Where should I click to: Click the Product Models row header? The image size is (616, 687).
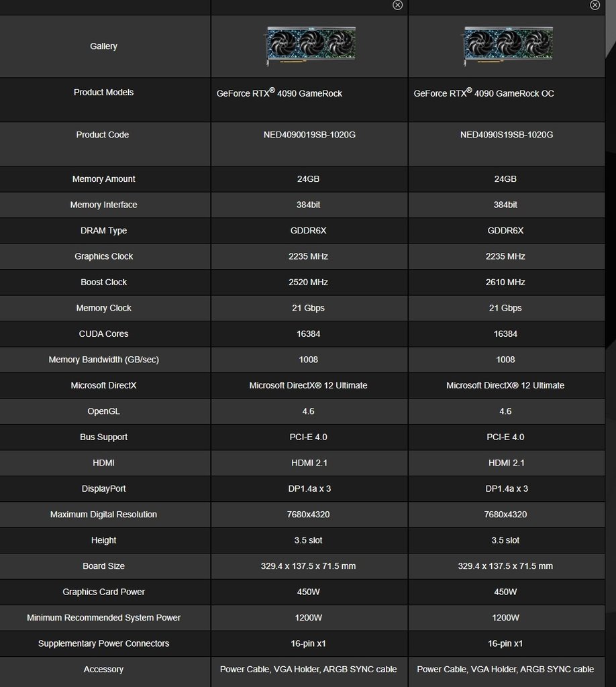(x=103, y=92)
